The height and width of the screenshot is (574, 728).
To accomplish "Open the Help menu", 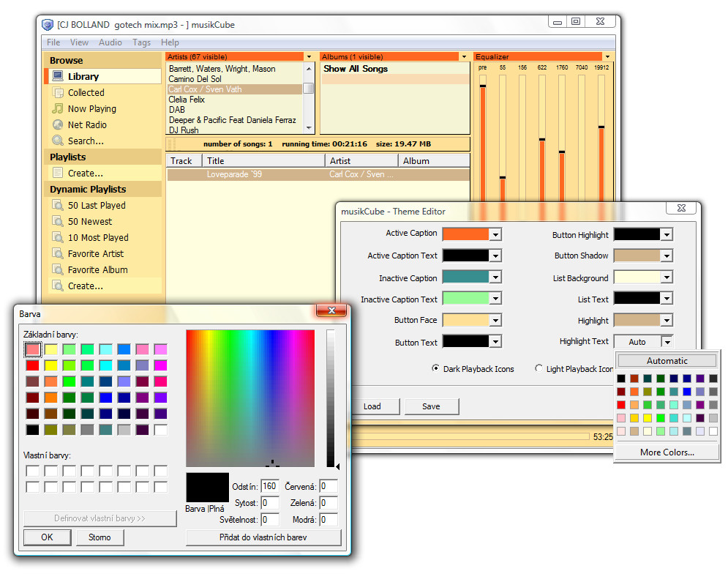I will click(170, 42).
